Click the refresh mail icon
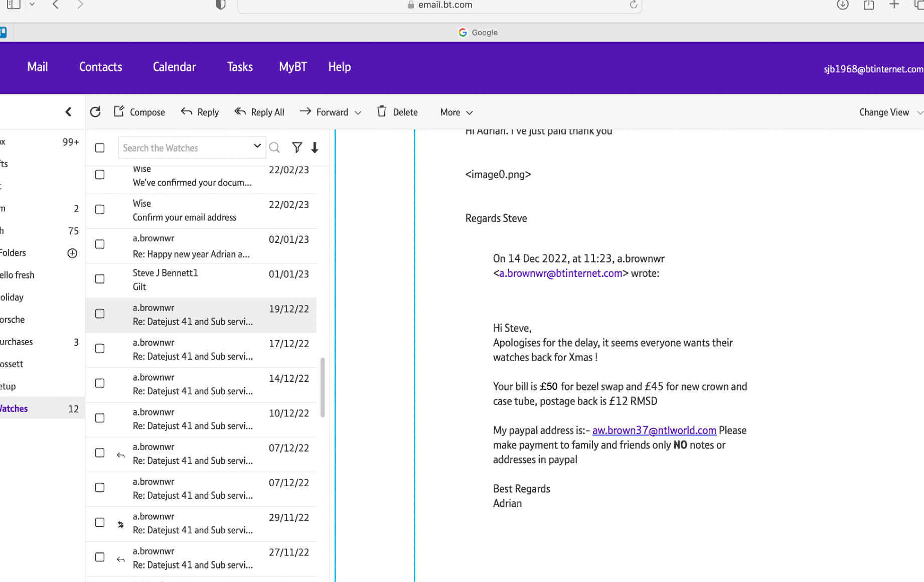The width and height of the screenshot is (924, 582). tap(95, 112)
